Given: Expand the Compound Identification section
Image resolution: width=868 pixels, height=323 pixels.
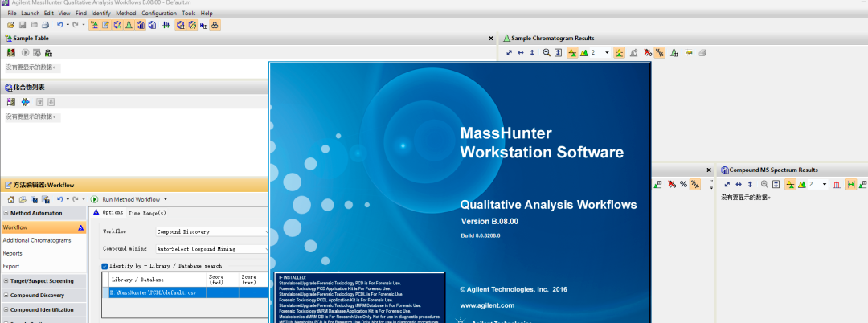Looking at the screenshot, I should click(6, 309).
